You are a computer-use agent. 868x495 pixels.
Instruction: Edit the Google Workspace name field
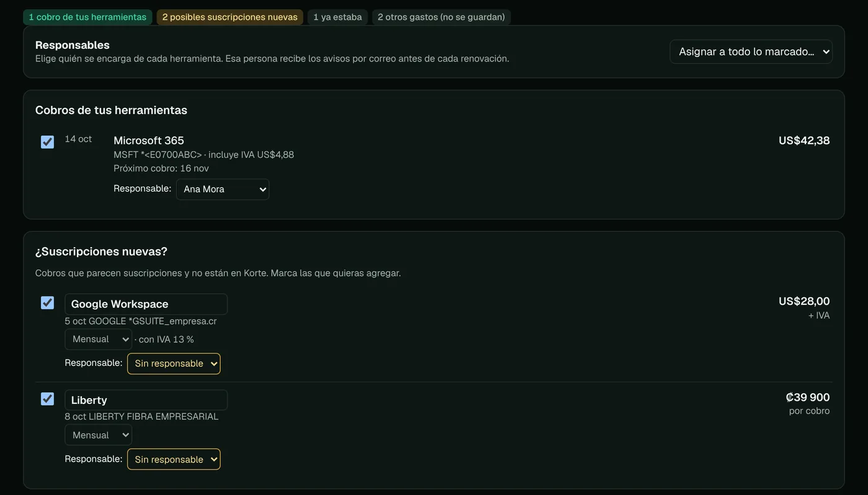point(146,304)
